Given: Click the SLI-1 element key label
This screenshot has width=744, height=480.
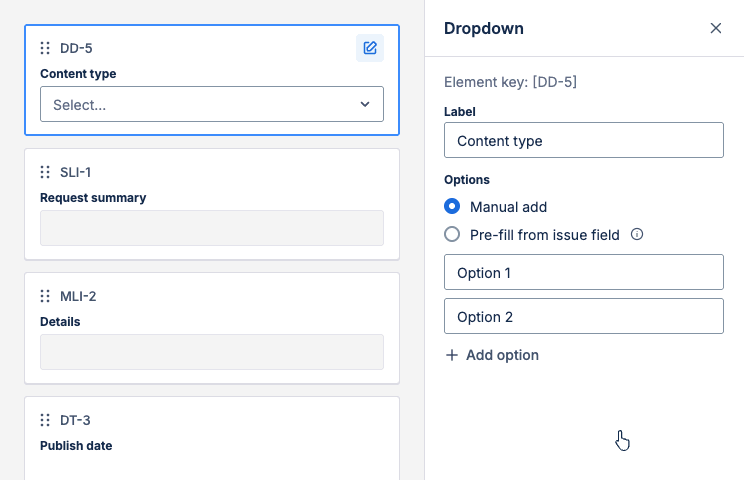Looking at the screenshot, I should pyautogui.click(x=75, y=172).
